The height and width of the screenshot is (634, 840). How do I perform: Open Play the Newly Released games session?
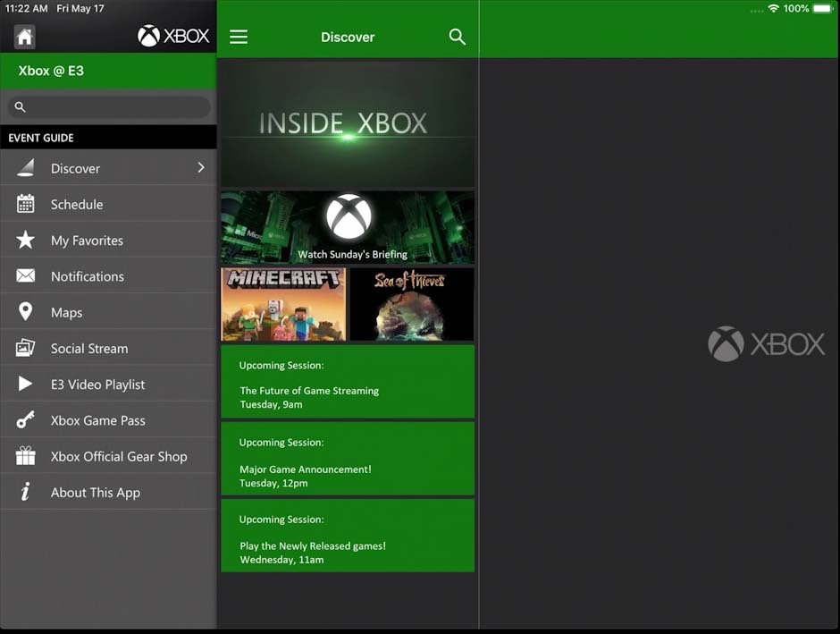348,536
